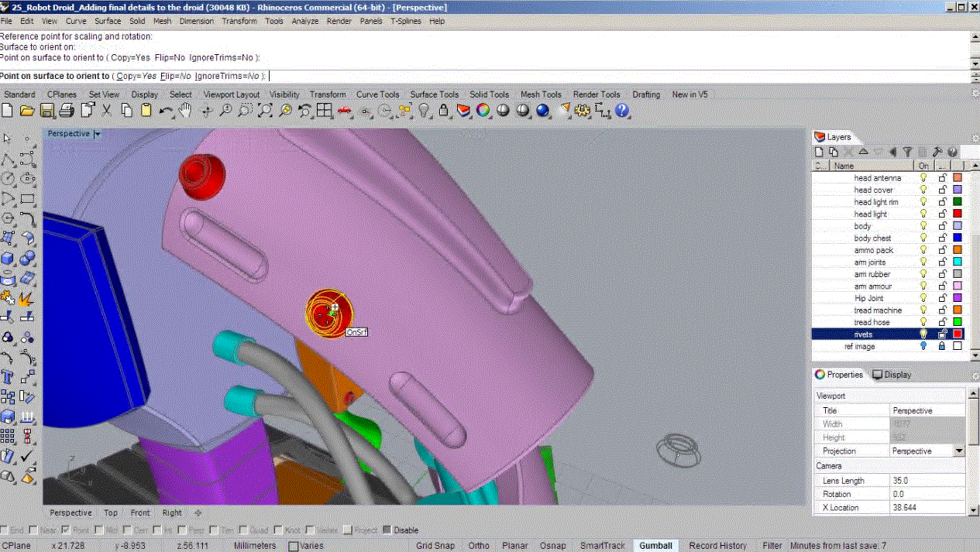Switch to the Display panel tab

coord(892,375)
